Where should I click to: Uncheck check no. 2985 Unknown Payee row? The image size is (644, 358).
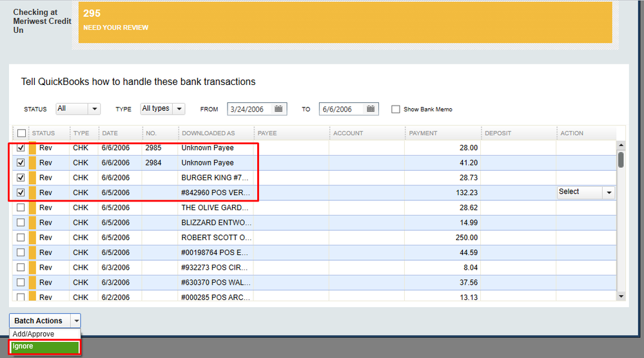pyautogui.click(x=21, y=147)
